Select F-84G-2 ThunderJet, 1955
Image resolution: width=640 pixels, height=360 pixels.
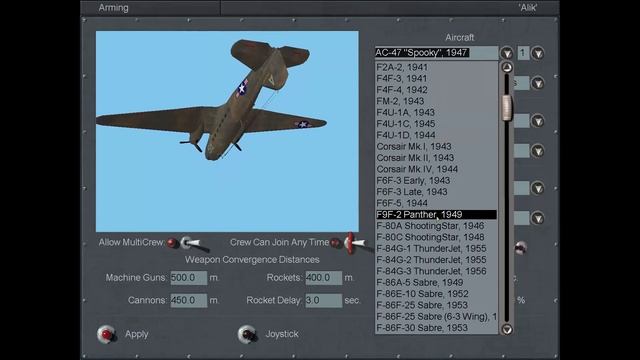[x=436, y=260]
